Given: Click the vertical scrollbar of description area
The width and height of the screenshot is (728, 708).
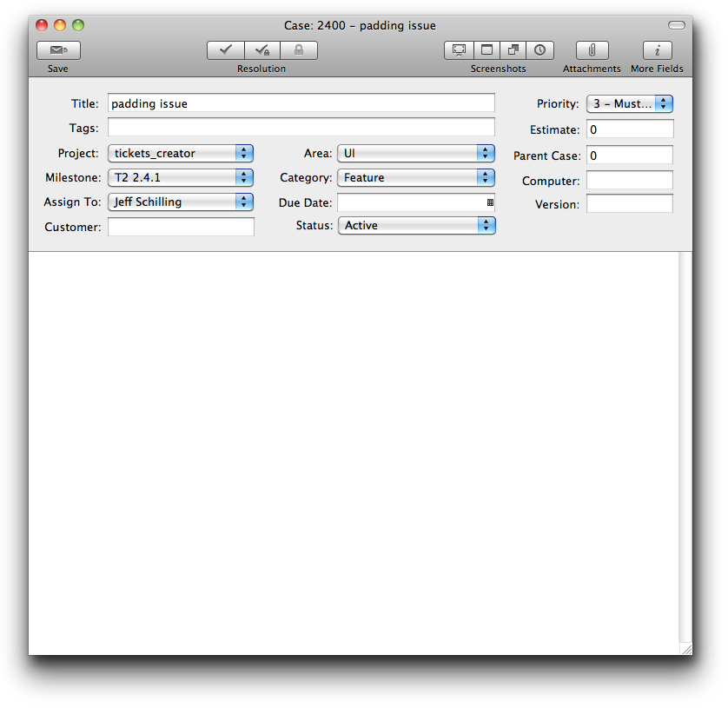Looking at the screenshot, I should pyautogui.click(x=685, y=447).
